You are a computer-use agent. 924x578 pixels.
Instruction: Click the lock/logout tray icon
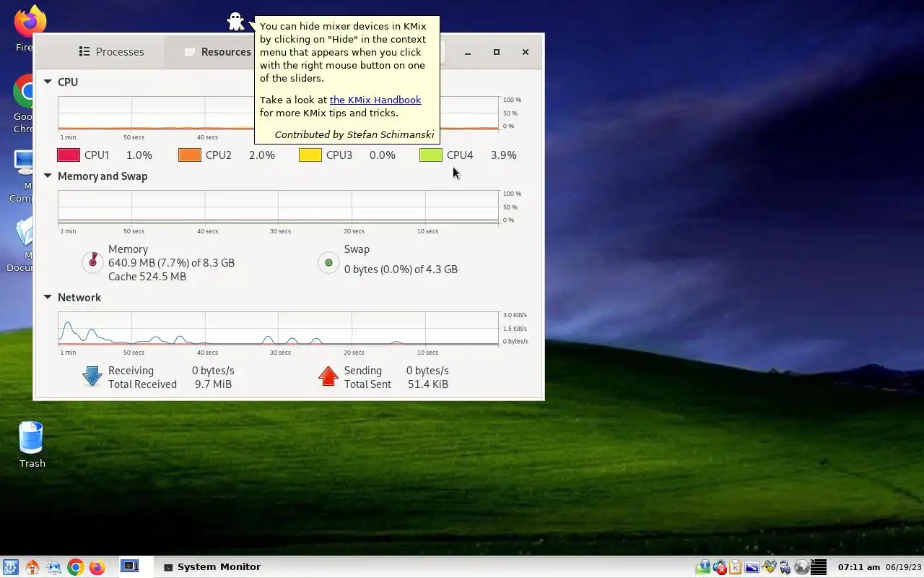(785, 568)
